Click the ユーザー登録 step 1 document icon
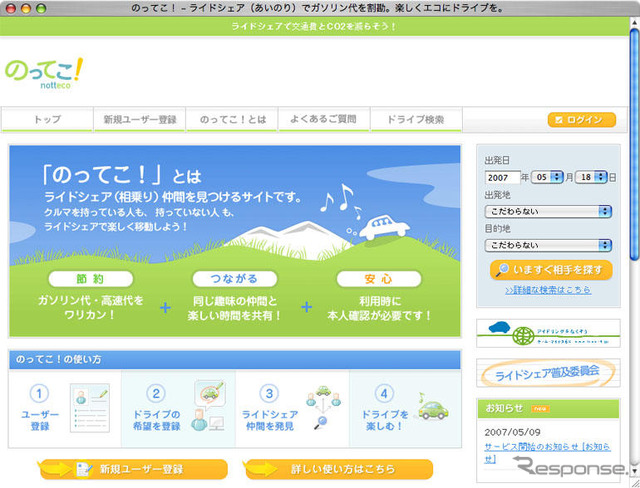Image resolution: width=640 pixels, height=488 pixels. pyautogui.click(x=90, y=408)
